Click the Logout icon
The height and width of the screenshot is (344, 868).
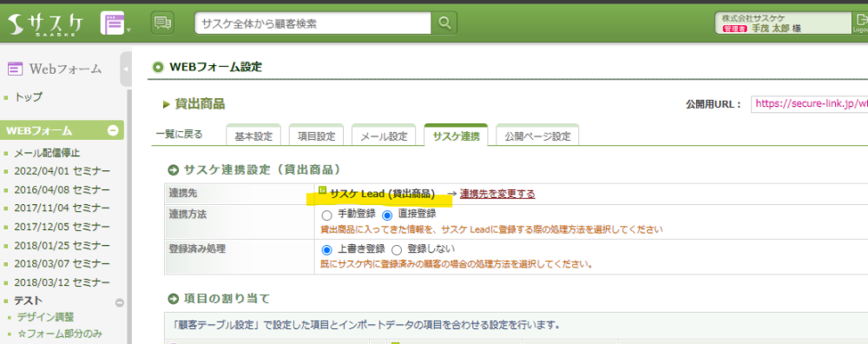pos(860,23)
